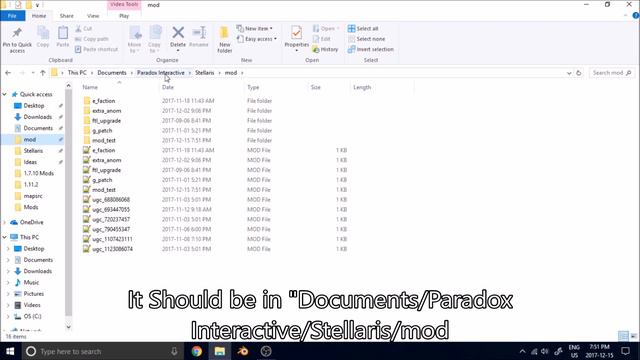
Task: Click the History button
Action: [x=325, y=49]
